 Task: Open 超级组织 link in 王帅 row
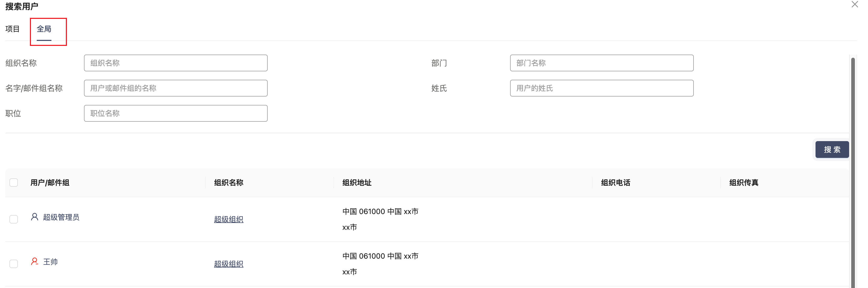pos(229,264)
